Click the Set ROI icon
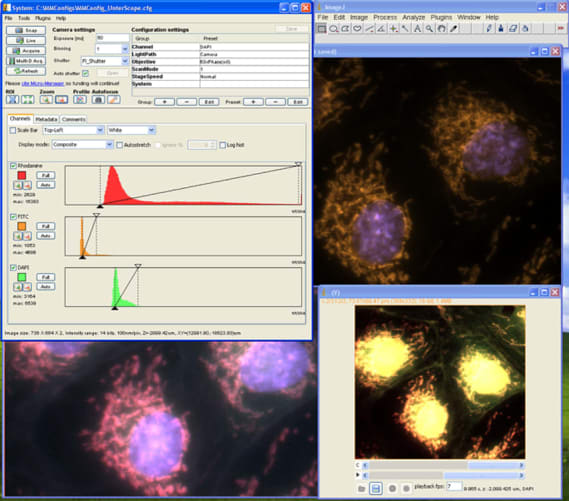This screenshot has height=501, width=569. 12,99
